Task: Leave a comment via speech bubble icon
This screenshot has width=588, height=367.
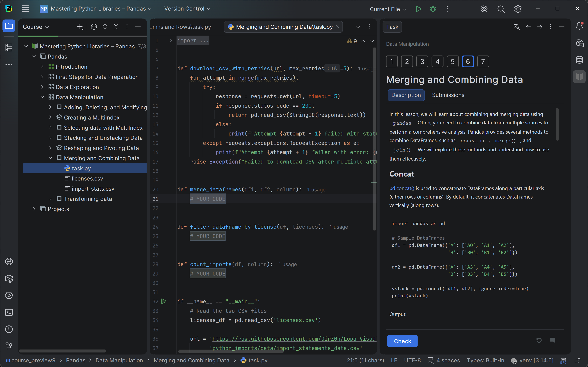Action: pos(553,340)
